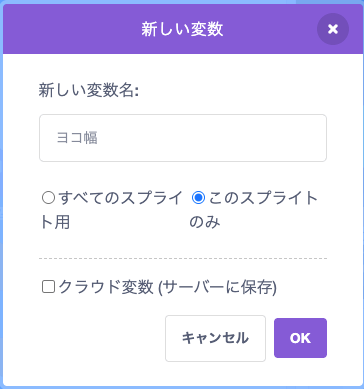
Task: Tick the empty square for server-saved cloud variable
Action: tap(48, 287)
